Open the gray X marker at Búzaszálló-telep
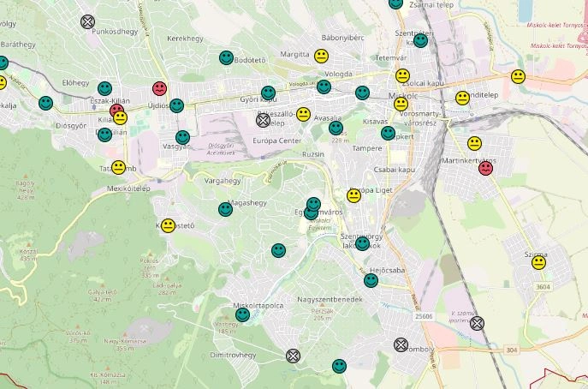588x389 pixels. pyautogui.click(x=263, y=121)
